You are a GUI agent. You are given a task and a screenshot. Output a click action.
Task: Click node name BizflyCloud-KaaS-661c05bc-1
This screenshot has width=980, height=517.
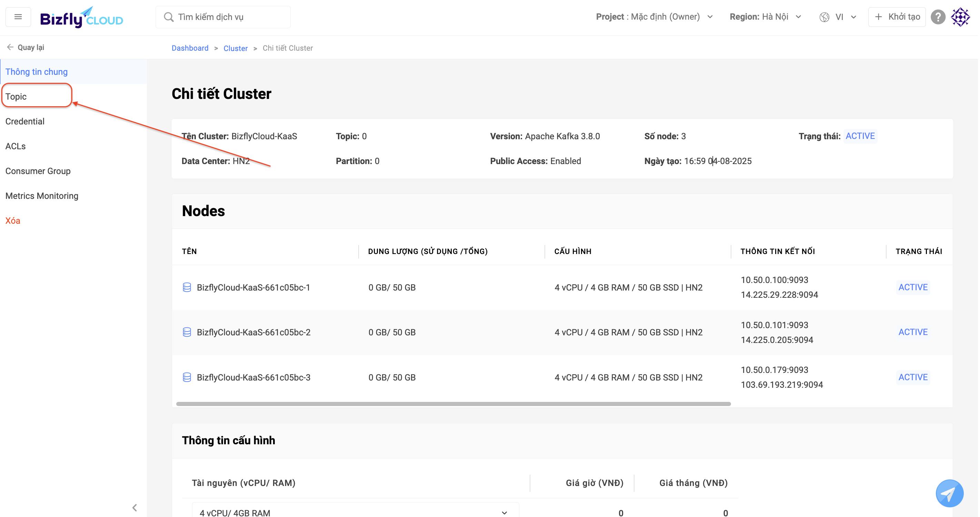(x=253, y=287)
